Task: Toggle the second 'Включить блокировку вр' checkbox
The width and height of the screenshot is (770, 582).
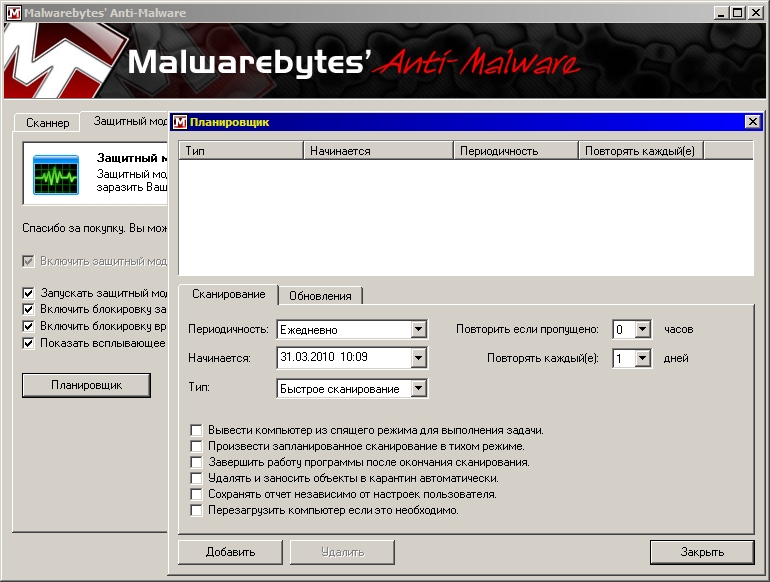Action: point(28,326)
